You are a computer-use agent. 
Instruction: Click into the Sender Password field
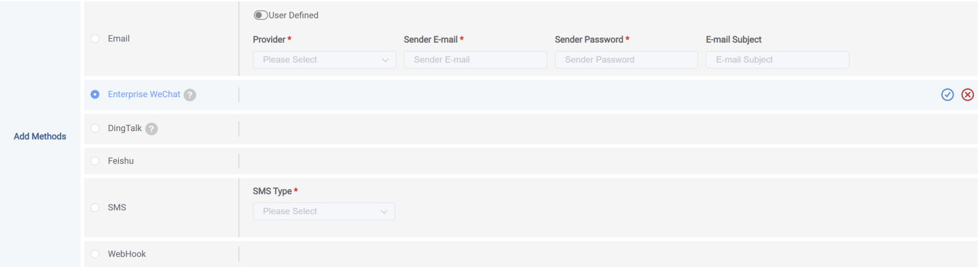pos(626,60)
